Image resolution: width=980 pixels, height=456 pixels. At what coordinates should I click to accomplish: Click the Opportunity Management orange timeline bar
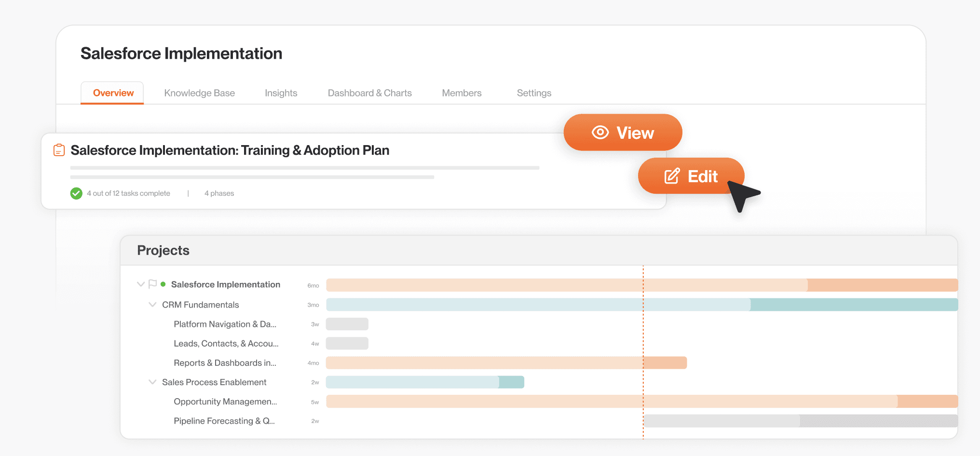coord(642,402)
